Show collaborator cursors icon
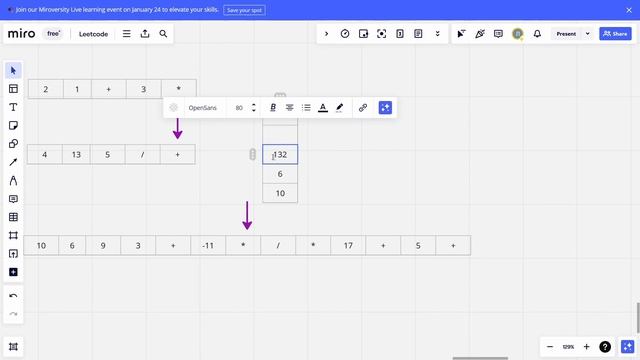The width and height of the screenshot is (640, 360). [461, 34]
